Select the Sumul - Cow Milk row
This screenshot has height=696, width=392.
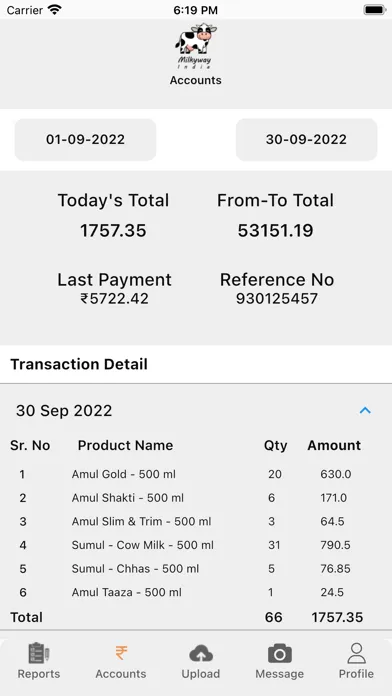(196, 545)
